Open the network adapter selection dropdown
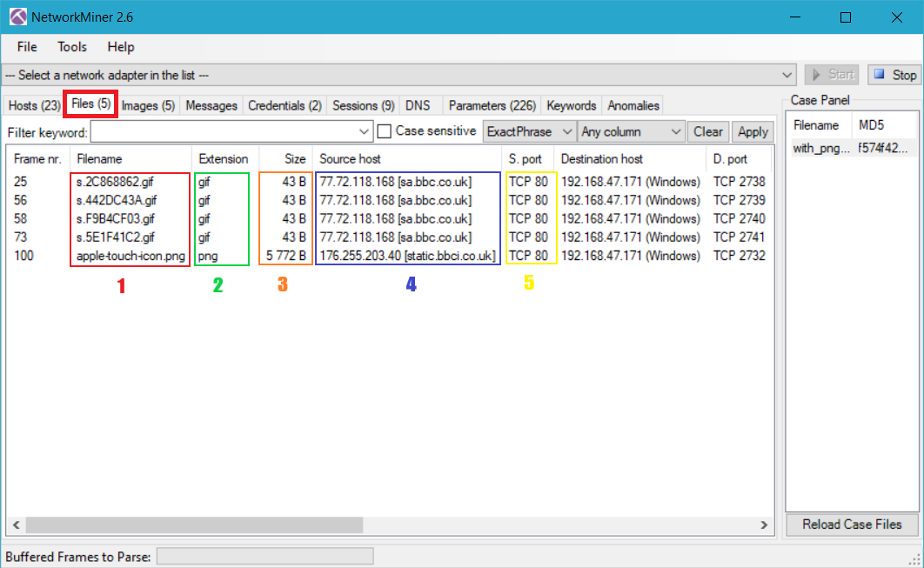 point(787,75)
